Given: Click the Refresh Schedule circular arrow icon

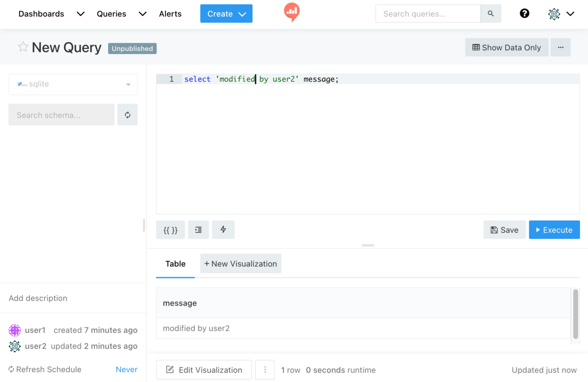Looking at the screenshot, I should click(x=10, y=369).
